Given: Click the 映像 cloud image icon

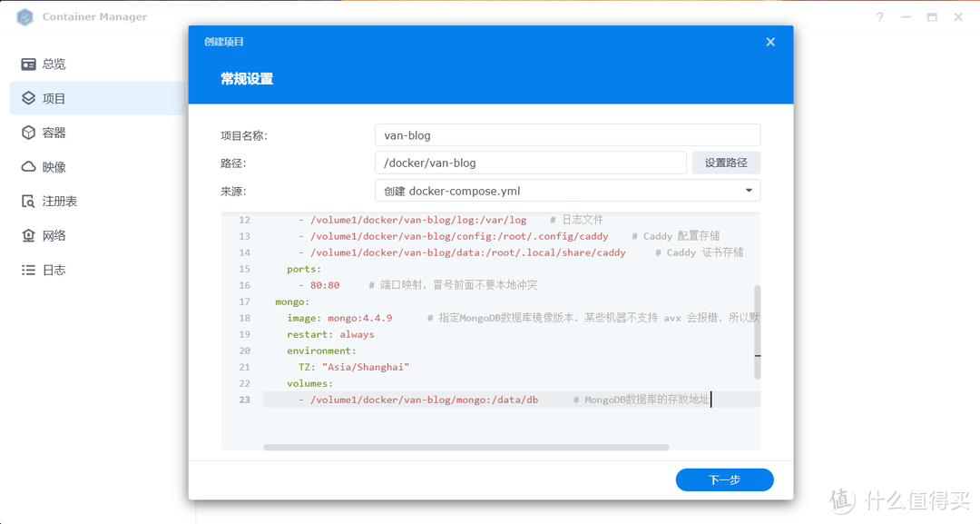Looking at the screenshot, I should (28, 167).
